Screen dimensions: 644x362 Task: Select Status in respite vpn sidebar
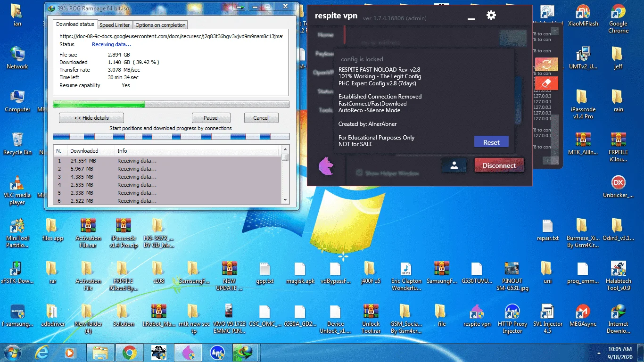[325, 91]
